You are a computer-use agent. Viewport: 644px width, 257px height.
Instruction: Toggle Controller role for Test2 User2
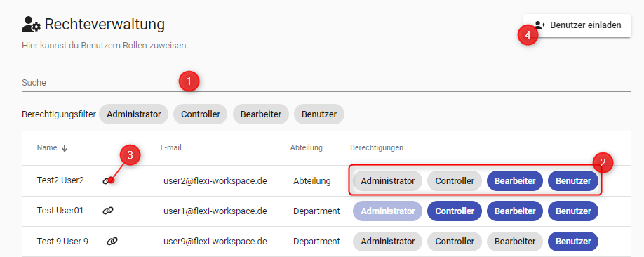click(455, 181)
